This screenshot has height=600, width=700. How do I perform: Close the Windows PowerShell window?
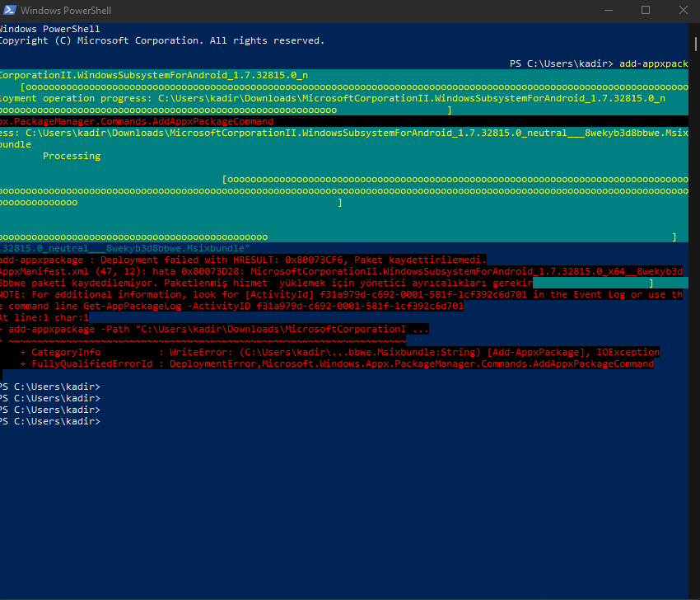pyautogui.click(x=683, y=10)
